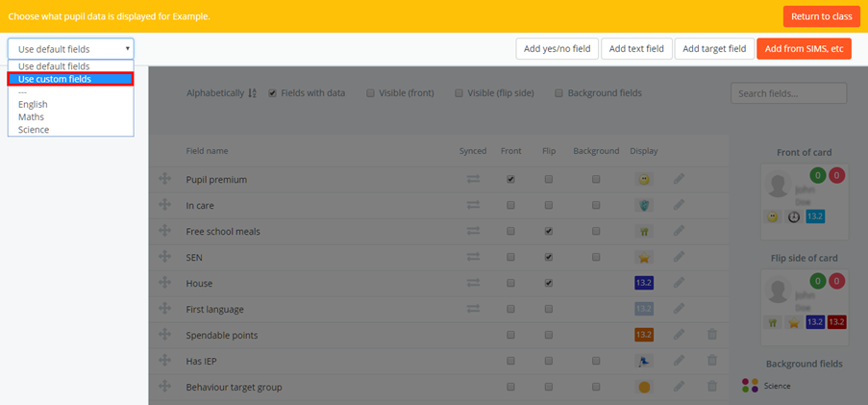The height and width of the screenshot is (405, 868).
Task: Click the synced icon in First language row
Action: pyautogui.click(x=473, y=309)
